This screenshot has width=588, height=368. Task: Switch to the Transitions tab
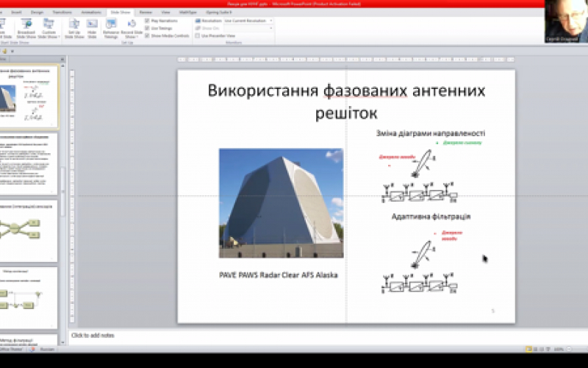pos(62,13)
